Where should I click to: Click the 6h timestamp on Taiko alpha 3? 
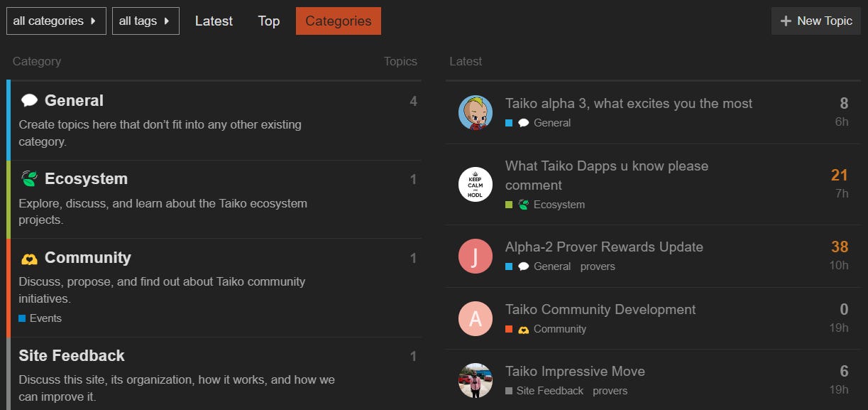[x=842, y=122]
